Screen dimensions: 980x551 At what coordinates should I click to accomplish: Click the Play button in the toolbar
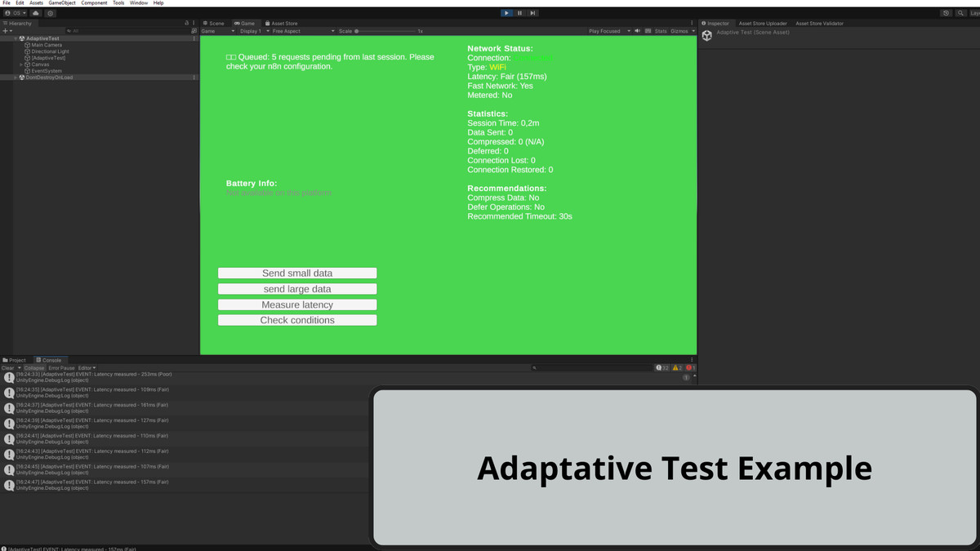[506, 13]
